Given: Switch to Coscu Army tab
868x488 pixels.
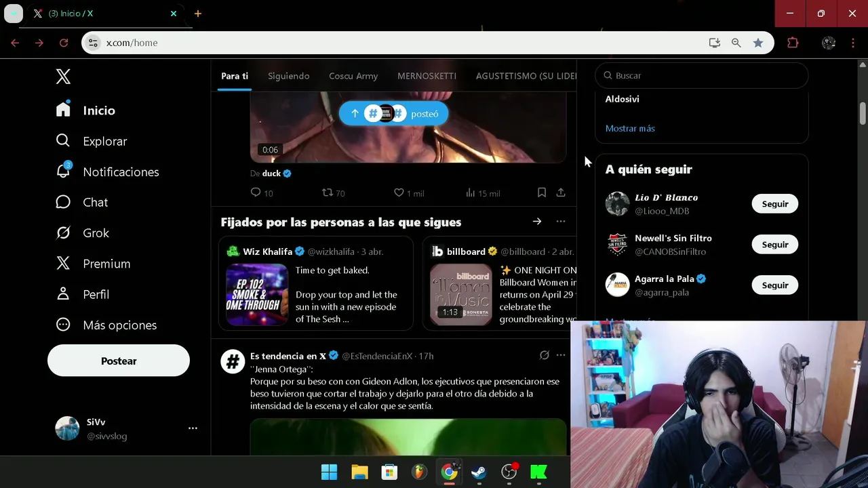Looking at the screenshot, I should [353, 76].
